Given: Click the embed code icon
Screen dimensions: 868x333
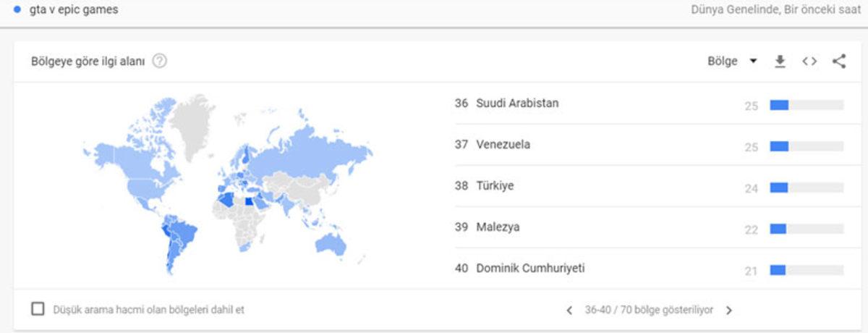Looking at the screenshot, I should [x=809, y=62].
